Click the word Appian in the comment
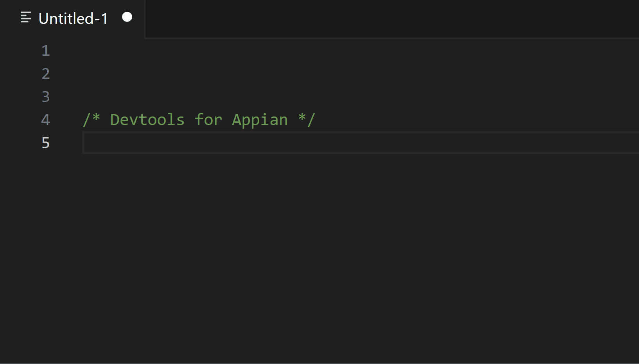 coord(259,120)
